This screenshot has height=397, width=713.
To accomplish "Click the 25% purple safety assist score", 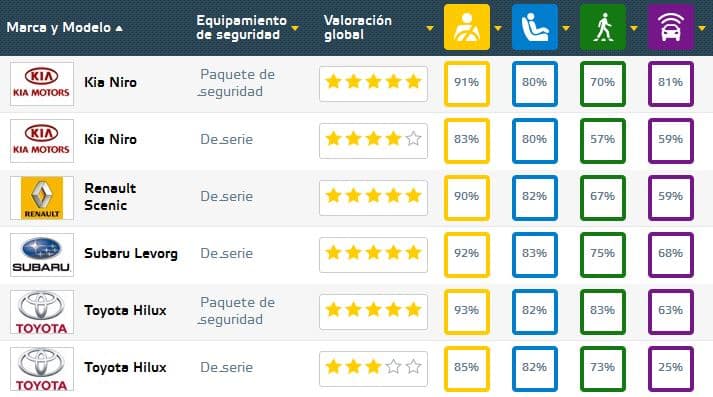I will (671, 369).
